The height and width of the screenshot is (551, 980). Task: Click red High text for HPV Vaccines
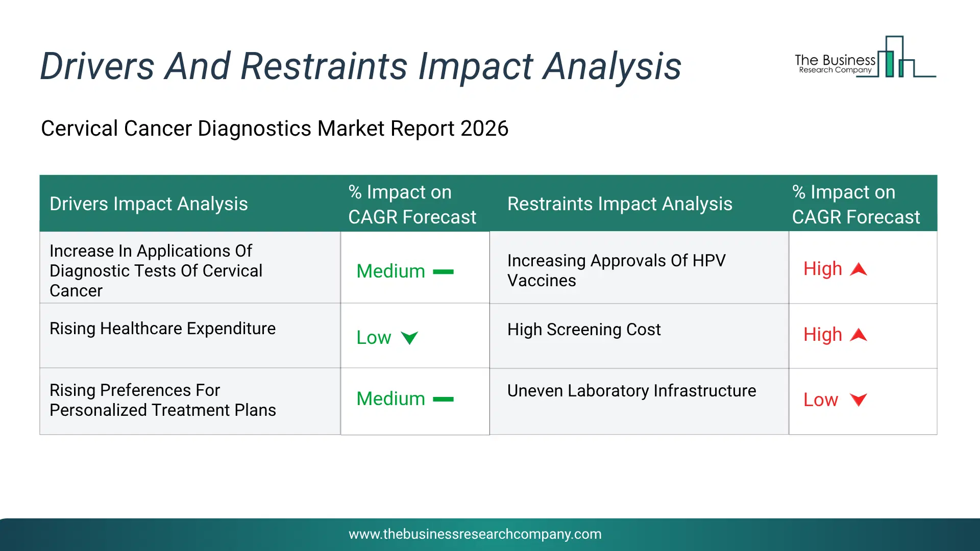click(822, 269)
